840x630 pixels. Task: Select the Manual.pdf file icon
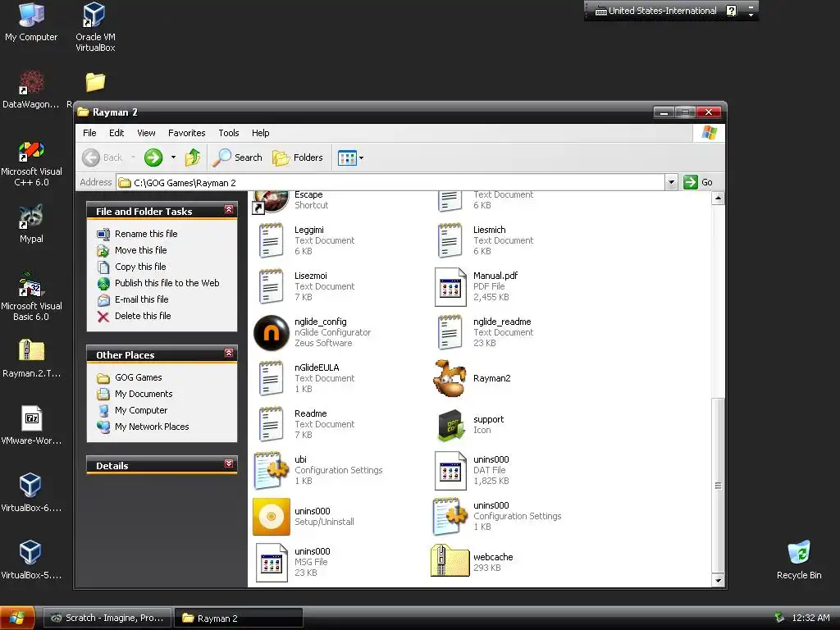click(x=450, y=287)
